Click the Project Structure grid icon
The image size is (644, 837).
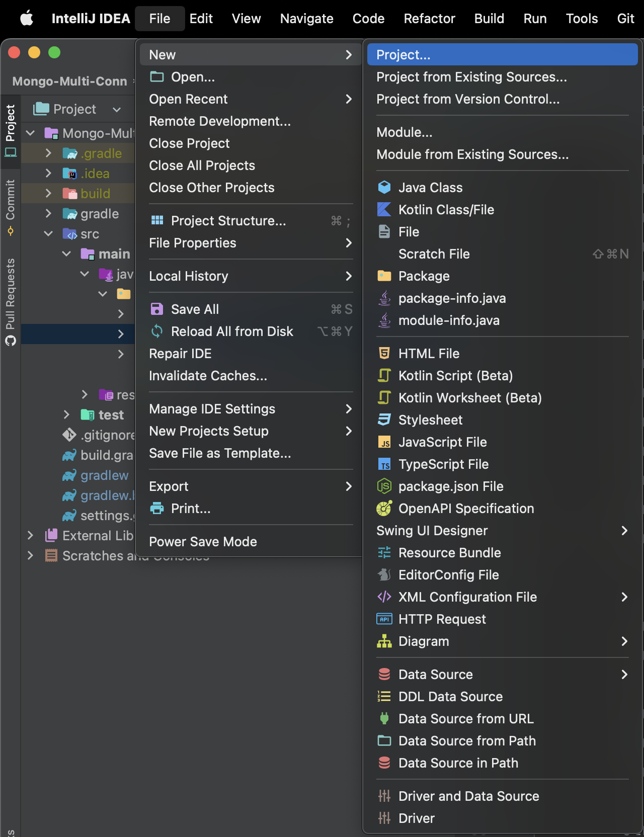point(157,221)
